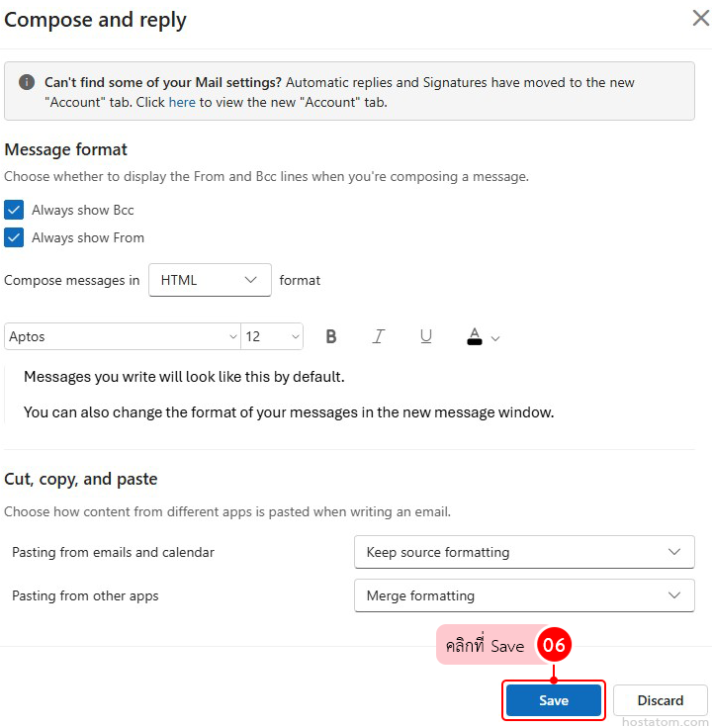Click 'You can also change the format' preview line
The image size is (712, 728).
click(289, 412)
